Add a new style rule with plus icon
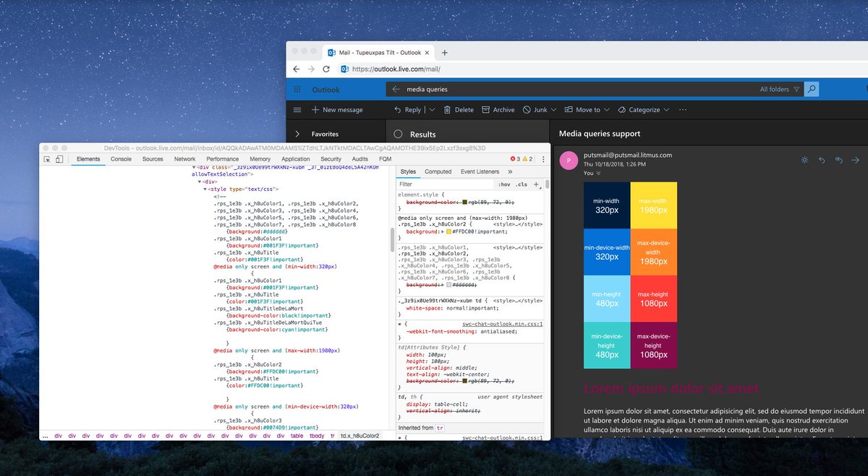This screenshot has width=868, height=476. point(536,184)
